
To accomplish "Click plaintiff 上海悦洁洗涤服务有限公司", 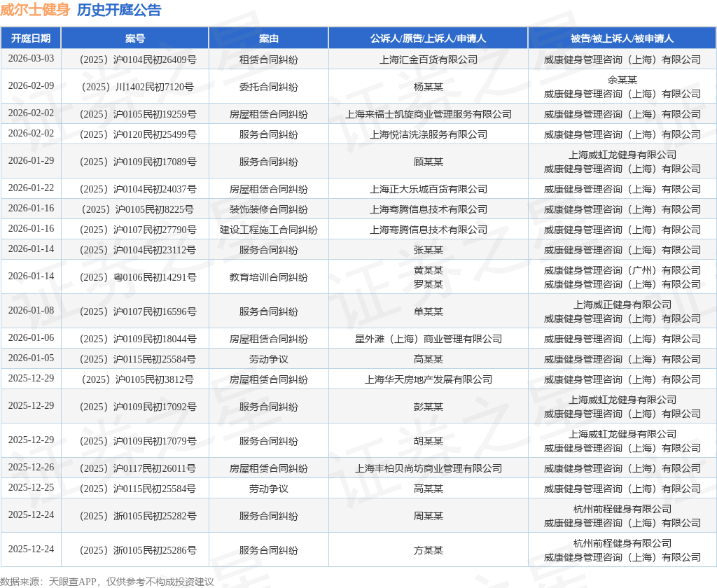I will (429, 134).
